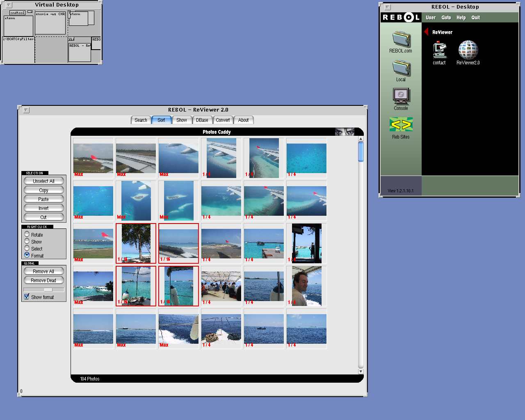The height and width of the screenshot is (420, 525).
Task: Select the Rotate radio button
Action: 27,234
